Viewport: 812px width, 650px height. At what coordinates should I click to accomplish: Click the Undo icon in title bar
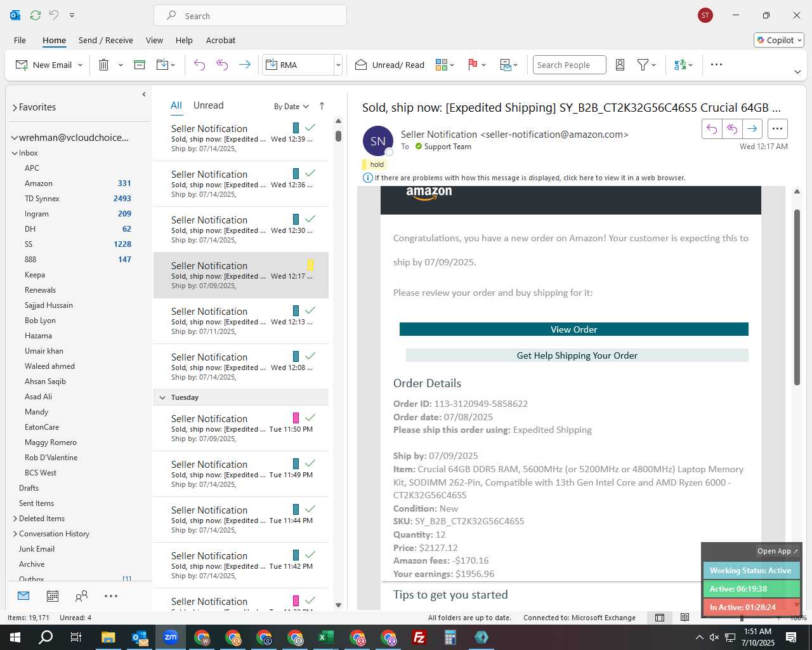54,15
